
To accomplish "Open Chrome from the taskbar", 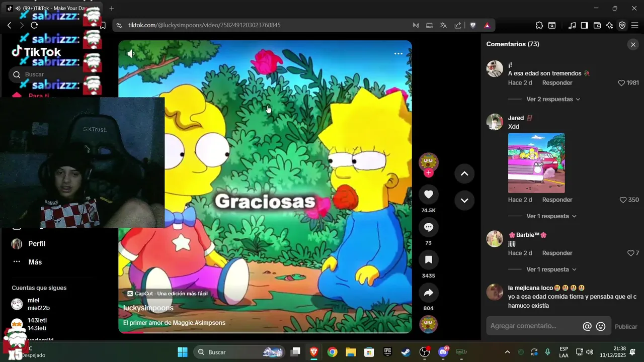I will [332, 352].
